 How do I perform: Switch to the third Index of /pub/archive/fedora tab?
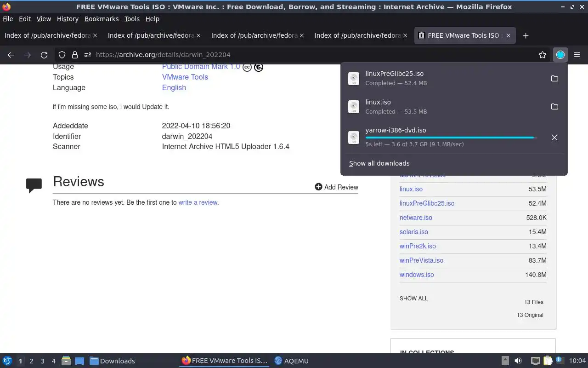pyautogui.click(x=257, y=35)
